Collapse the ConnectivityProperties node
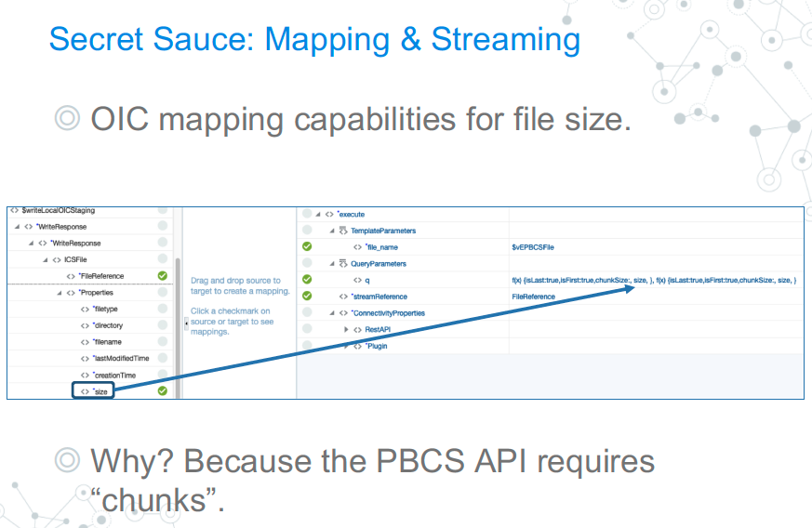 (332, 313)
